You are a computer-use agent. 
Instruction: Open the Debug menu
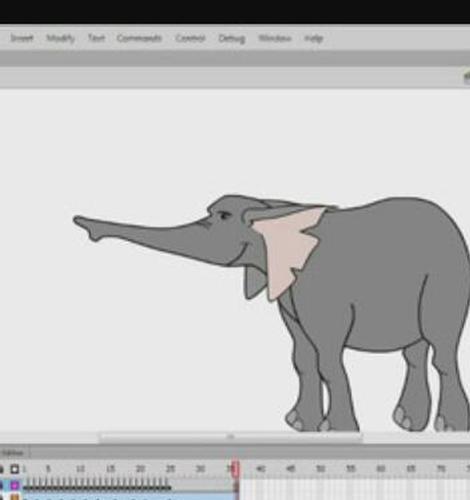click(232, 39)
